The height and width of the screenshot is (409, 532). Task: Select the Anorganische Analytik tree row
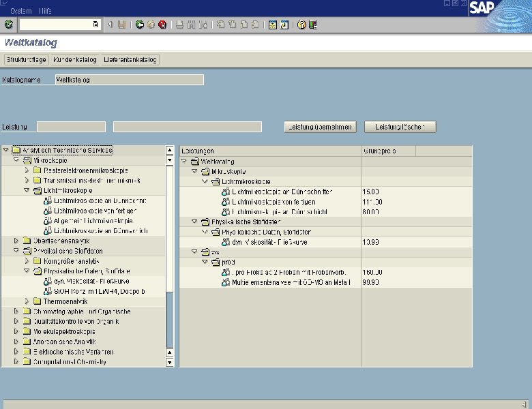(83, 342)
